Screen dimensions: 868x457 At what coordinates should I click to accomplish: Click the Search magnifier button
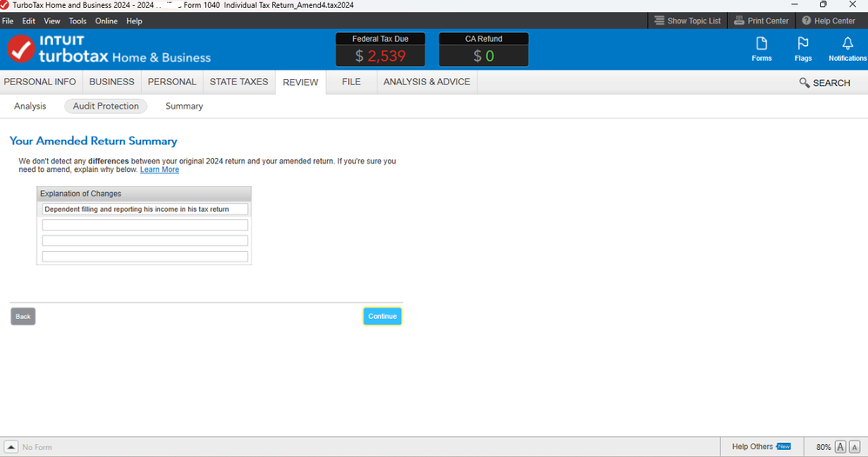pos(825,83)
